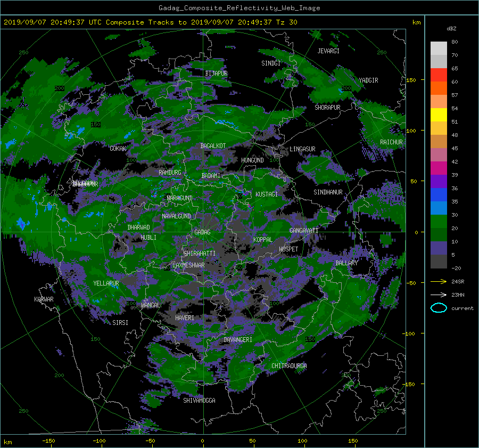Pick the purple legend swatch below 39 dBZ
The image size is (479, 448).
439,182
